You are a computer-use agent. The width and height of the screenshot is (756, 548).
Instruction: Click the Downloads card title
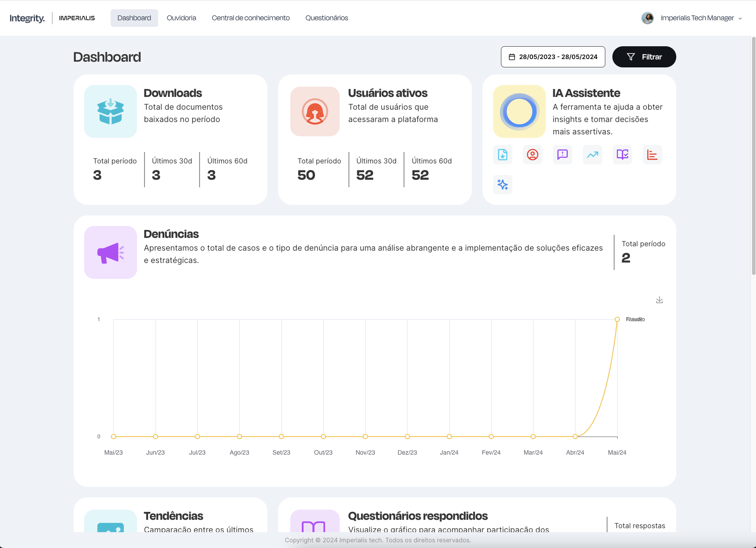click(173, 93)
